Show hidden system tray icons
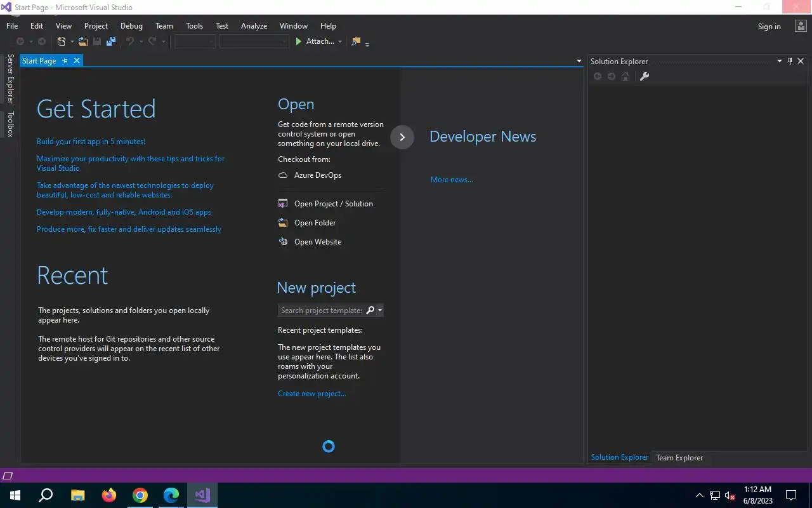 (700, 495)
